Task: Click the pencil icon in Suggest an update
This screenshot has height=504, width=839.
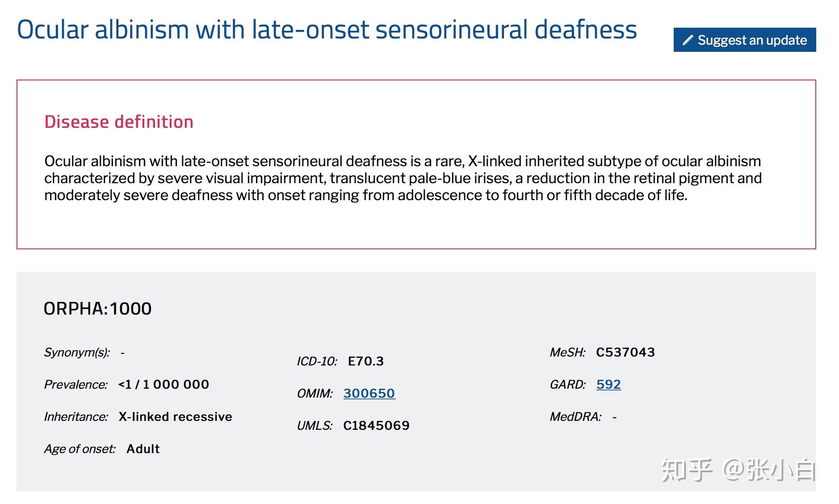Action: [688, 40]
